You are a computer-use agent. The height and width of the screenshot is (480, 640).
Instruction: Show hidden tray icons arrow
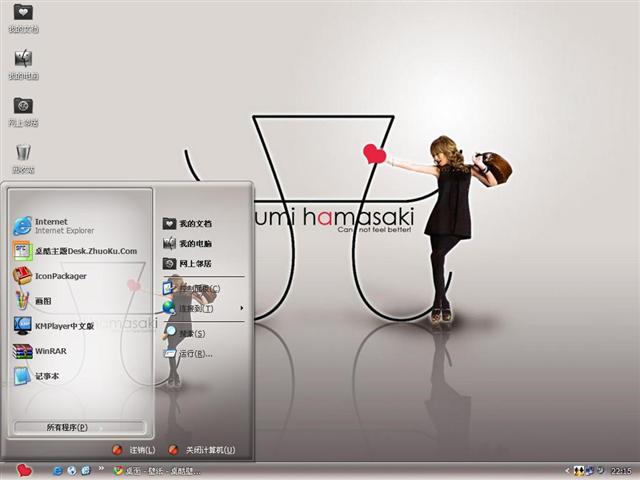[567, 471]
